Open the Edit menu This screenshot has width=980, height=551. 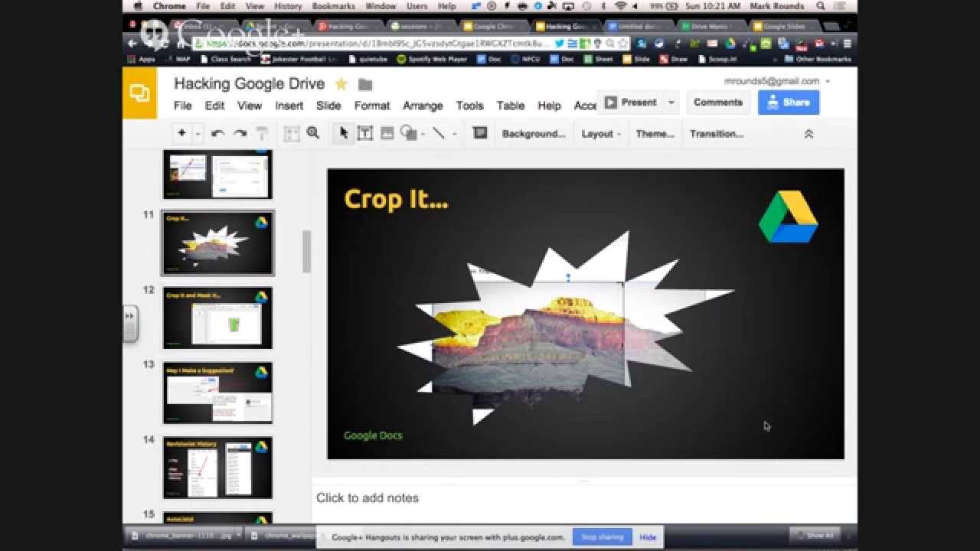pyautogui.click(x=214, y=106)
